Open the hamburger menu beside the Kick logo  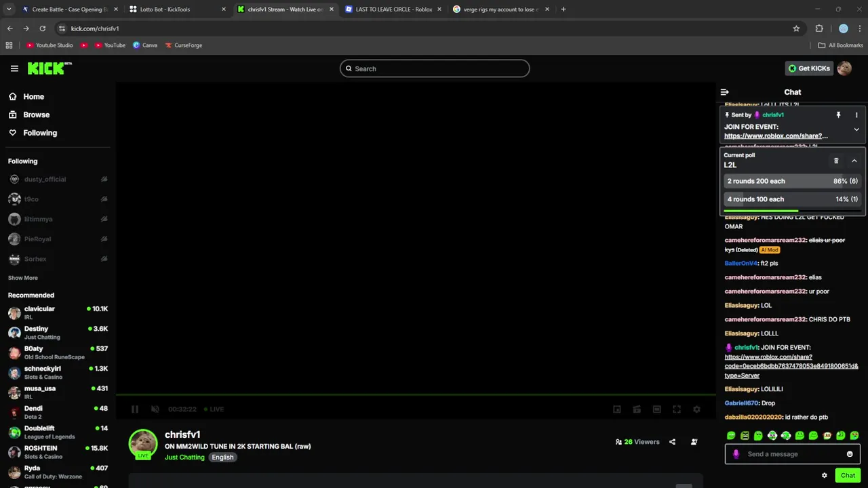tap(14, 68)
